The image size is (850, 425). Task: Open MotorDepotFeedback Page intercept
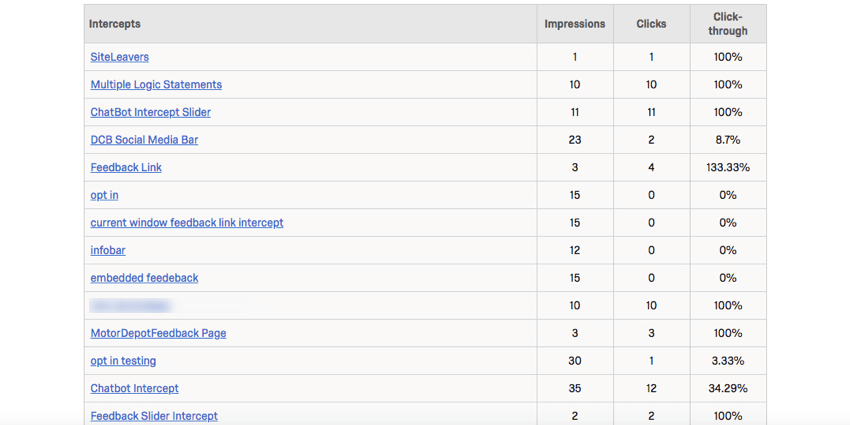click(158, 333)
